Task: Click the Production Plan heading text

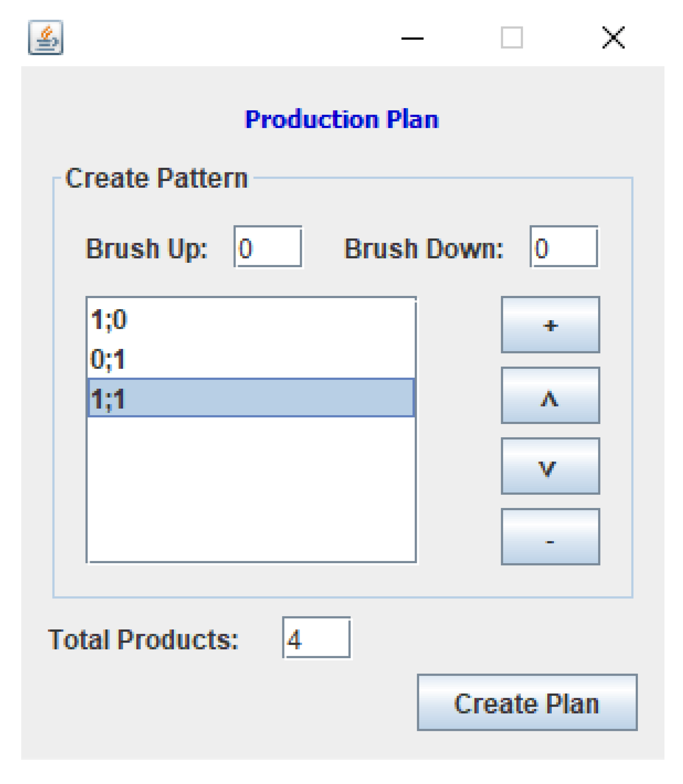Action: pyautogui.click(x=341, y=119)
